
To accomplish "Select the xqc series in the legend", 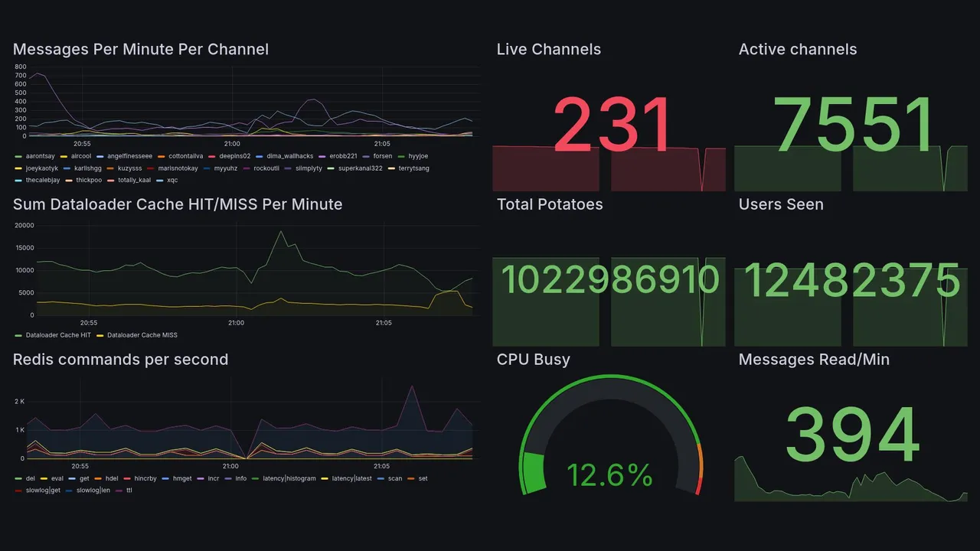I will [167, 181].
